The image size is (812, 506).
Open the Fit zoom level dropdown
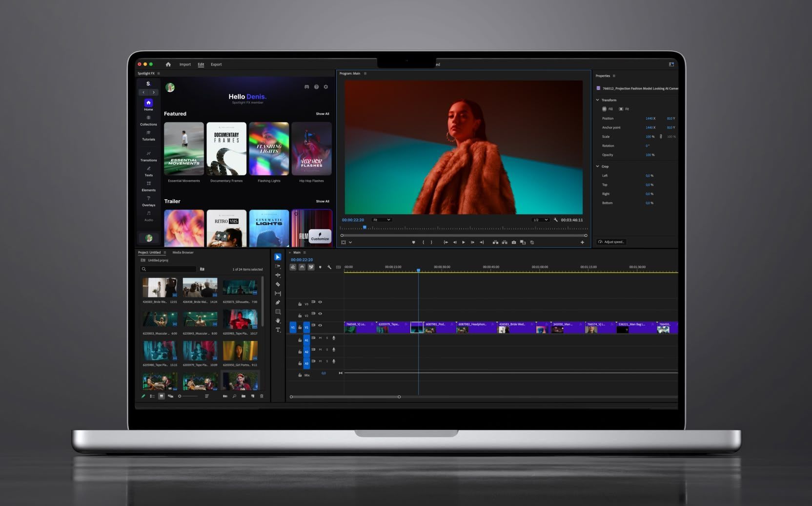(x=381, y=220)
